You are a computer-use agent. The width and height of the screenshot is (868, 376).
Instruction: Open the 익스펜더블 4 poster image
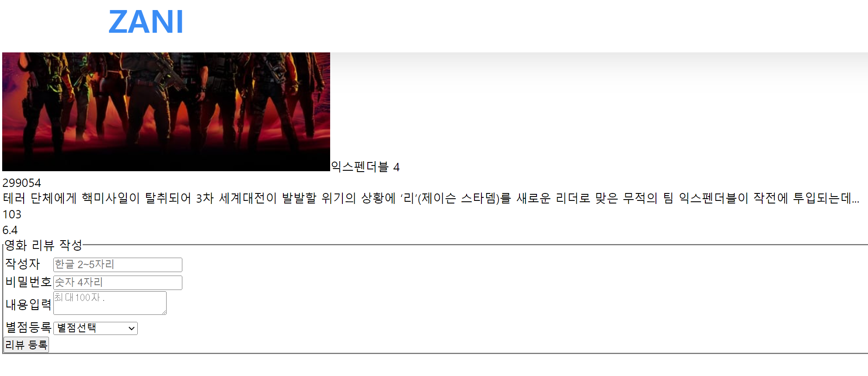(x=166, y=112)
